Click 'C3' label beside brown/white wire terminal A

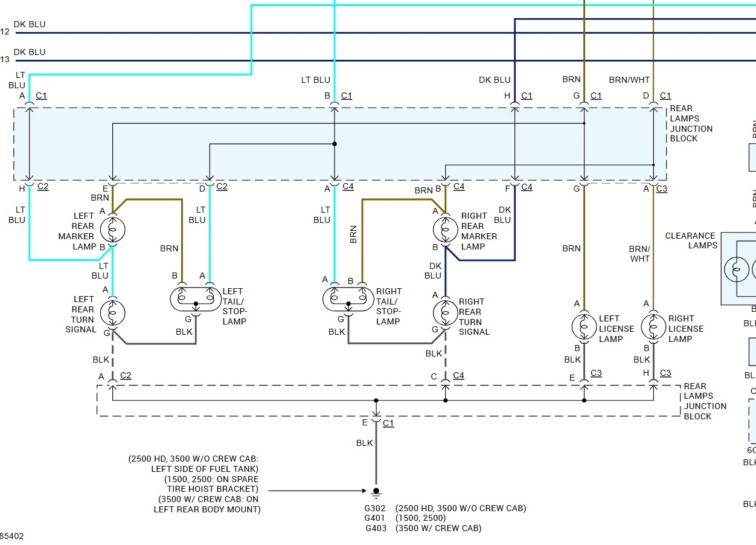662,189
